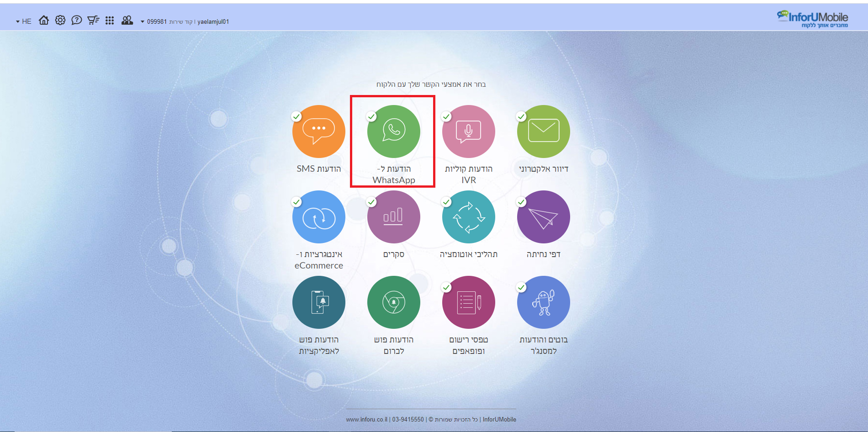
Task: Open the surveys bar chart icon
Action: coord(394,217)
